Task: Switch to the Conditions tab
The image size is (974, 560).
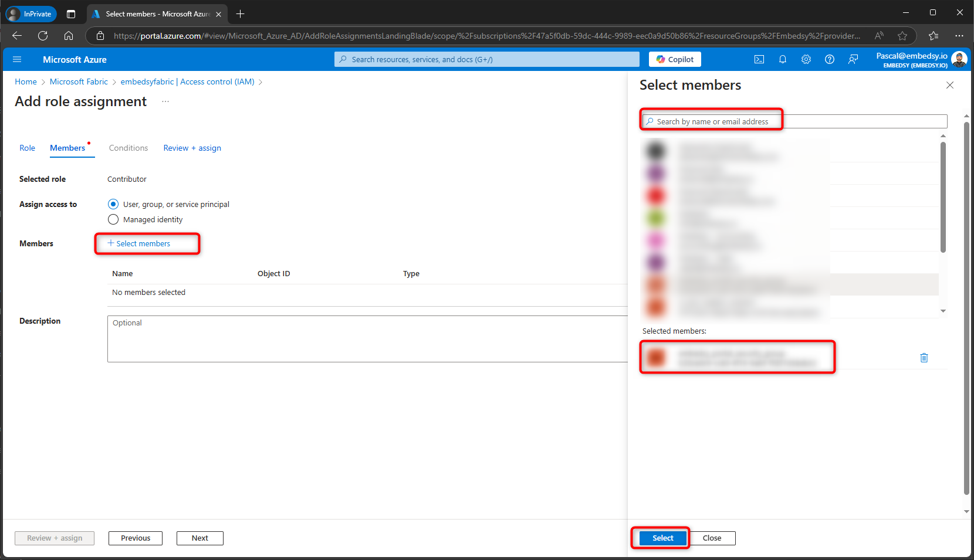Action: coord(128,148)
